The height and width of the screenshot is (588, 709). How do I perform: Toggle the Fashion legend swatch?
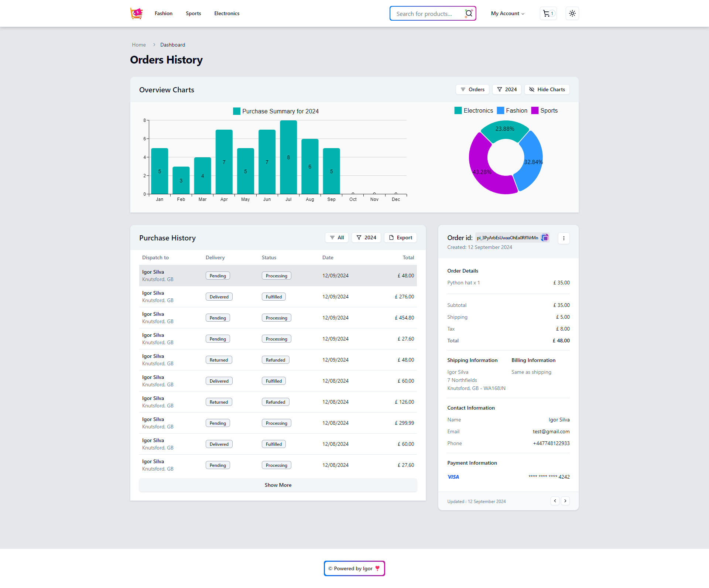point(500,110)
